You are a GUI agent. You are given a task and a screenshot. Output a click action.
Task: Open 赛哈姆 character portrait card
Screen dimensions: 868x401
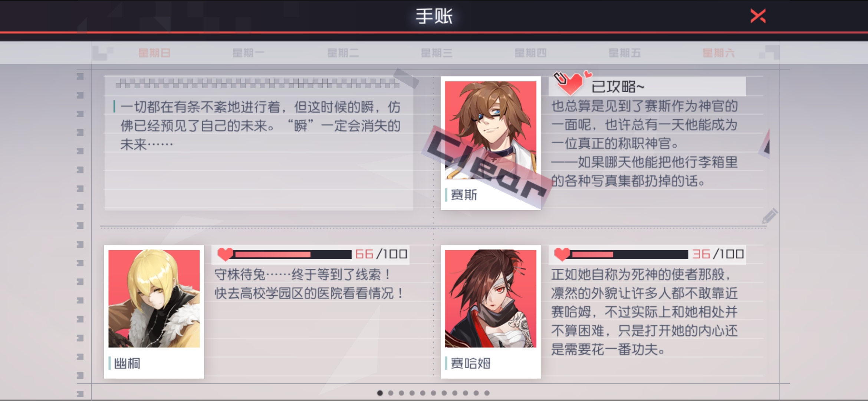tap(490, 312)
